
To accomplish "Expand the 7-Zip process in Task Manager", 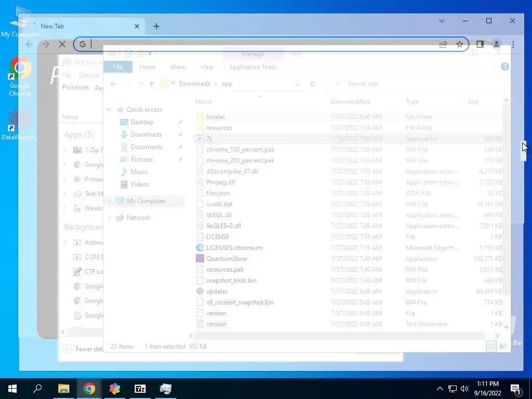I will coord(65,150).
